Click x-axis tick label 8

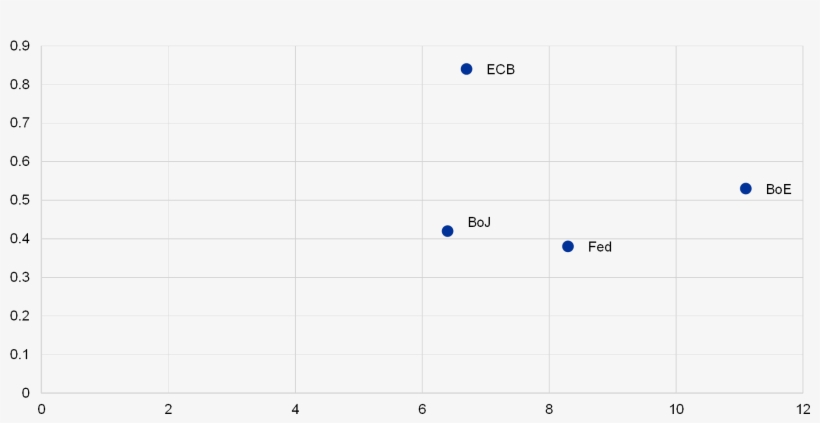[x=549, y=409]
